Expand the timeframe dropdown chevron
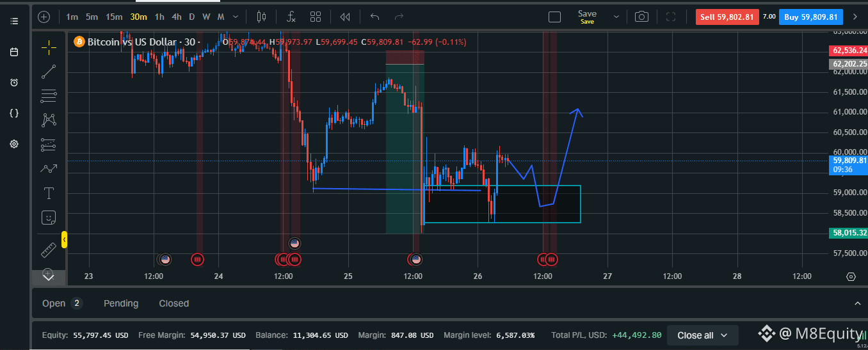 coord(236,17)
